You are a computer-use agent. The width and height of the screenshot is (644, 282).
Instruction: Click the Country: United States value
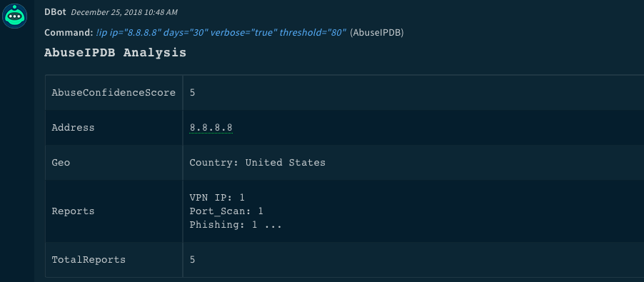[258, 163]
